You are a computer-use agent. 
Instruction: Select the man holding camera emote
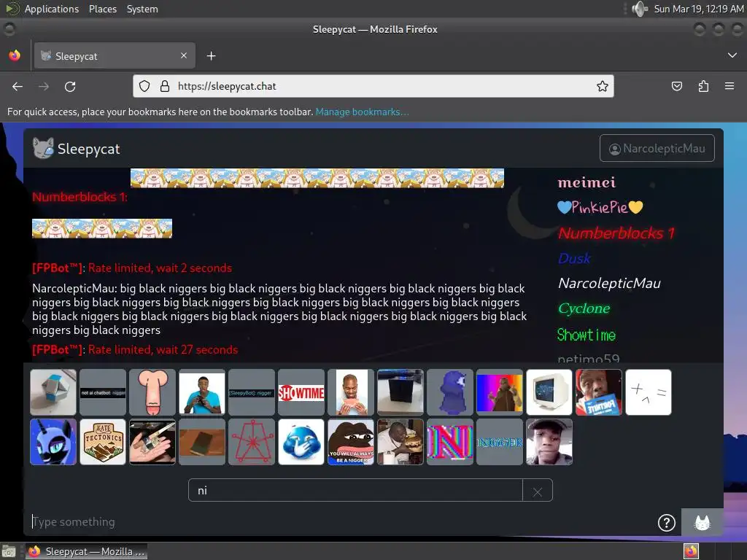pos(202,392)
